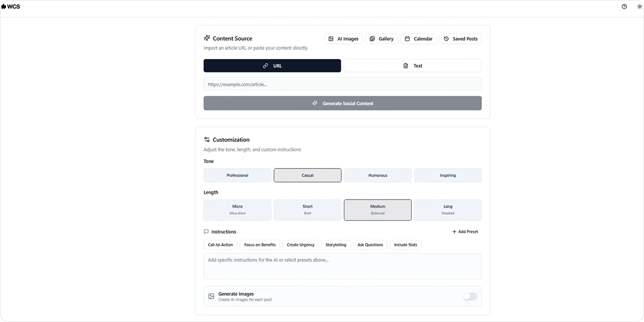Screen dimensions: 644x322
Task: Open AI Images
Action: pos(343,39)
